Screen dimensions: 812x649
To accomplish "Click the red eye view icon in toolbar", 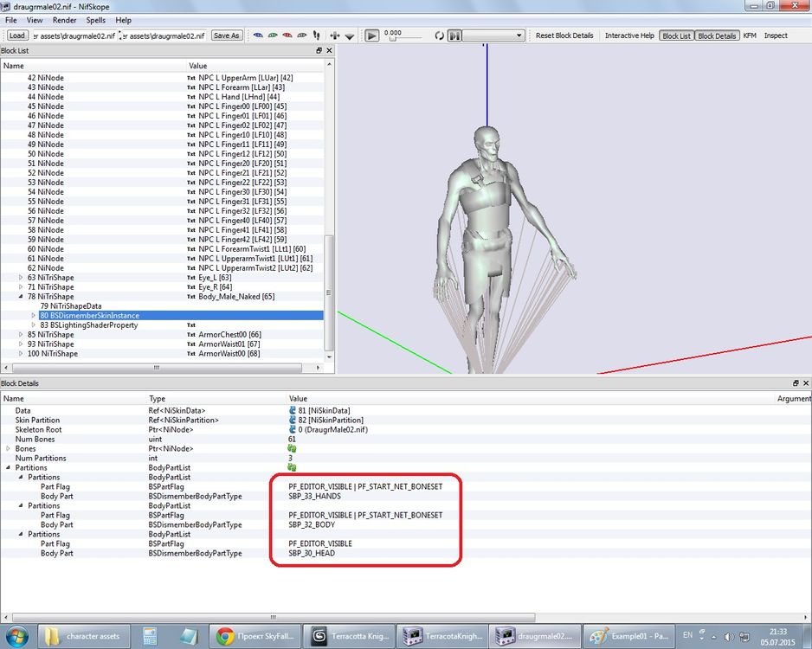I will tap(287, 35).
